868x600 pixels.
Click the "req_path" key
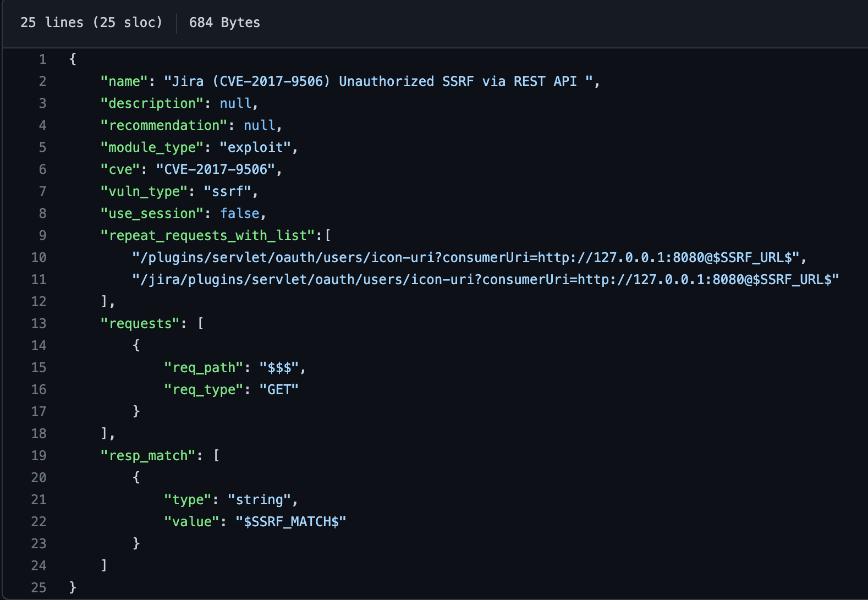[x=204, y=368]
